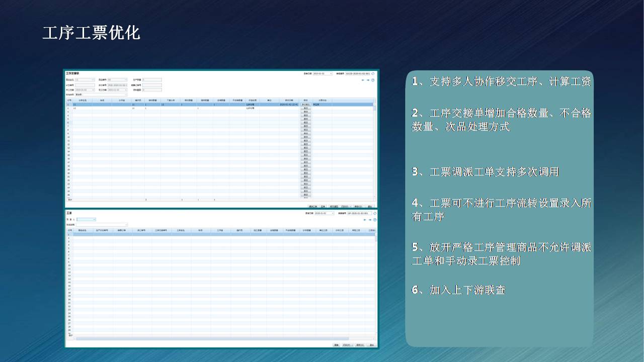The height and width of the screenshot is (362, 644).
Task: Click 单据编号 field in 工票 window
Action: [x=359, y=213]
